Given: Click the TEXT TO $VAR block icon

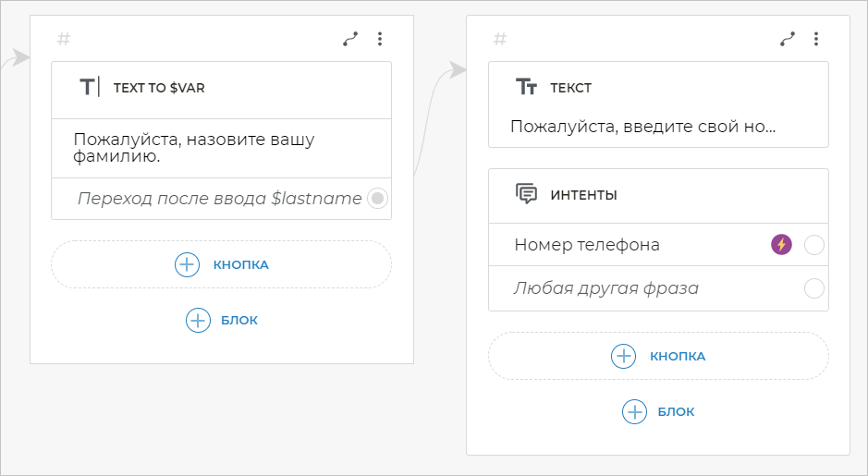Looking at the screenshot, I should pyautogui.click(x=89, y=88).
